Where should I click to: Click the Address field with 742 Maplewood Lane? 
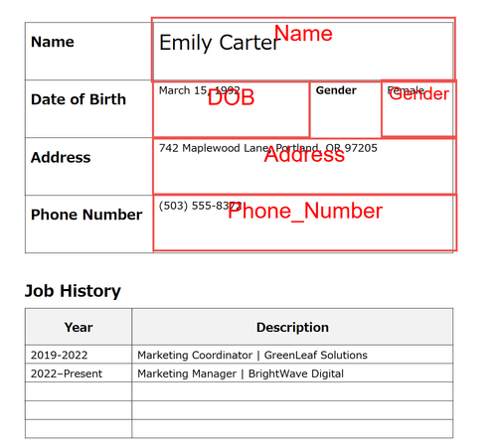pos(304,166)
